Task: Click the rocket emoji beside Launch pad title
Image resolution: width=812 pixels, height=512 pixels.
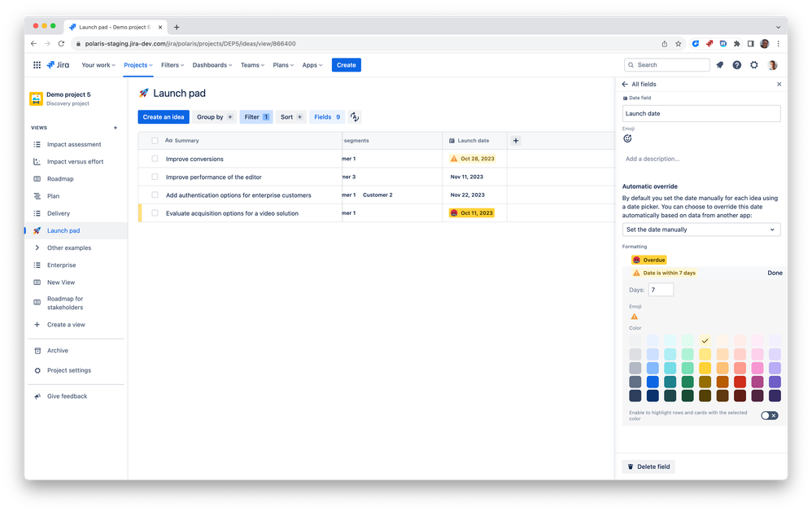Action: 143,94
